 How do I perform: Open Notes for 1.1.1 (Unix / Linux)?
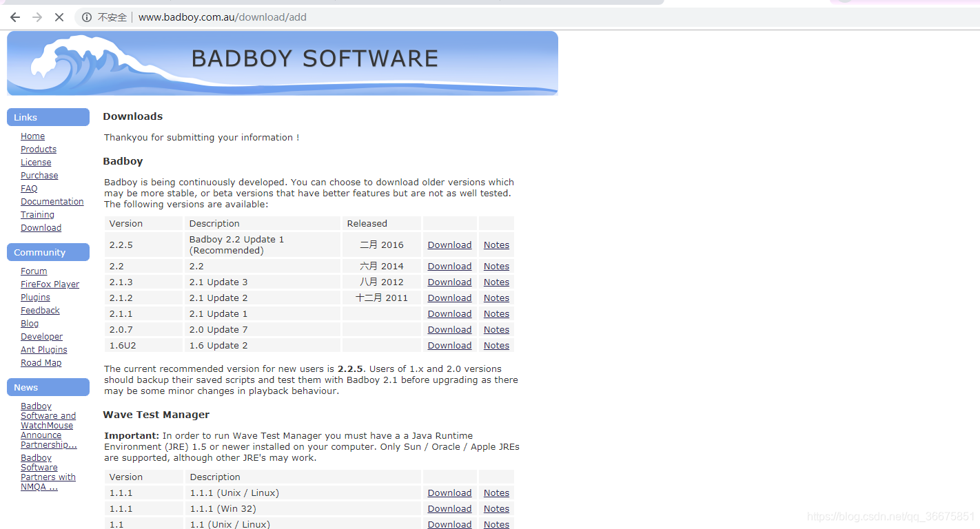(496, 493)
